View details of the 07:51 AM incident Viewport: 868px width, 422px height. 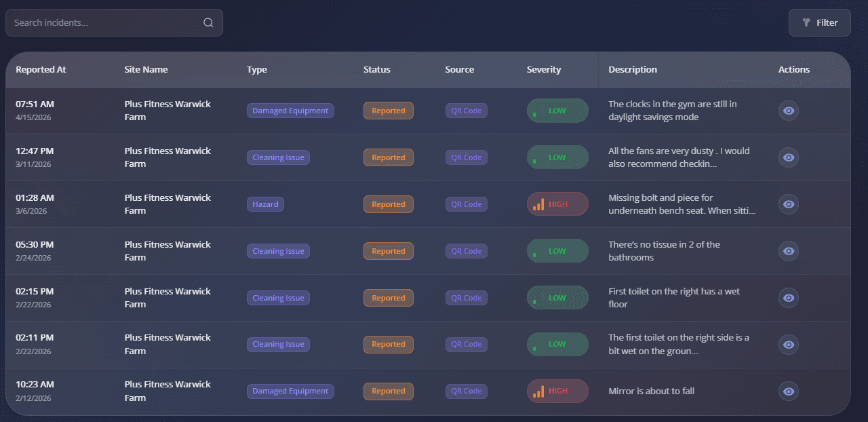788,111
